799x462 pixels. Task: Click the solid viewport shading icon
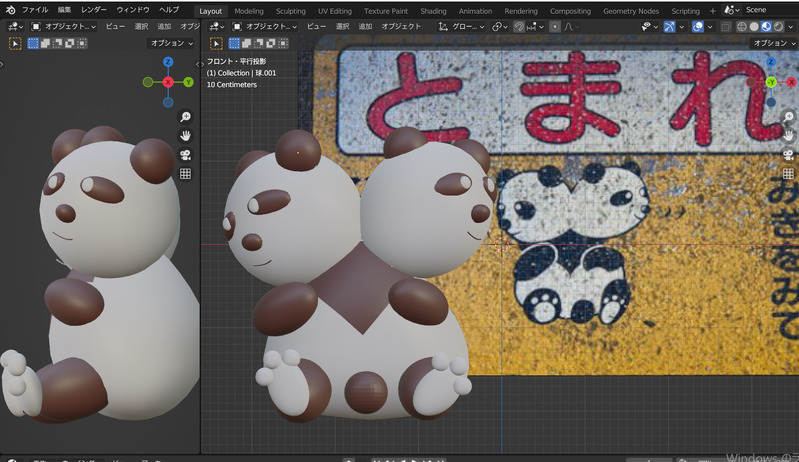pos(755,27)
